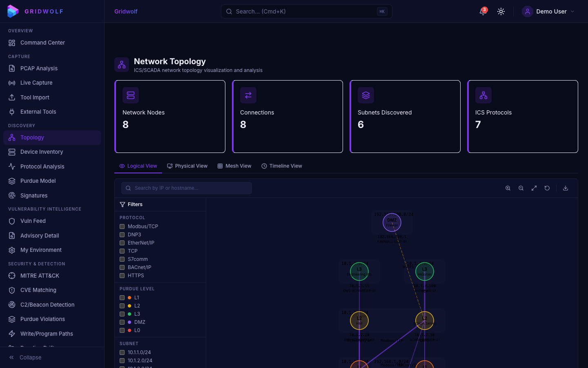Tick the DMZ Purdue level checkbox
The image size is (588, 368).
point(122,322)
